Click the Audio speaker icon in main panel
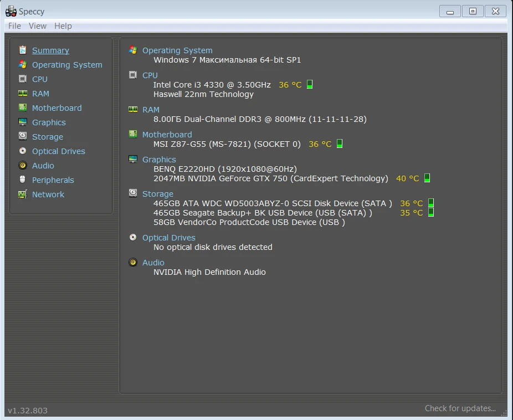This screenshot has height=420, width=513. (x=133, y=262)
